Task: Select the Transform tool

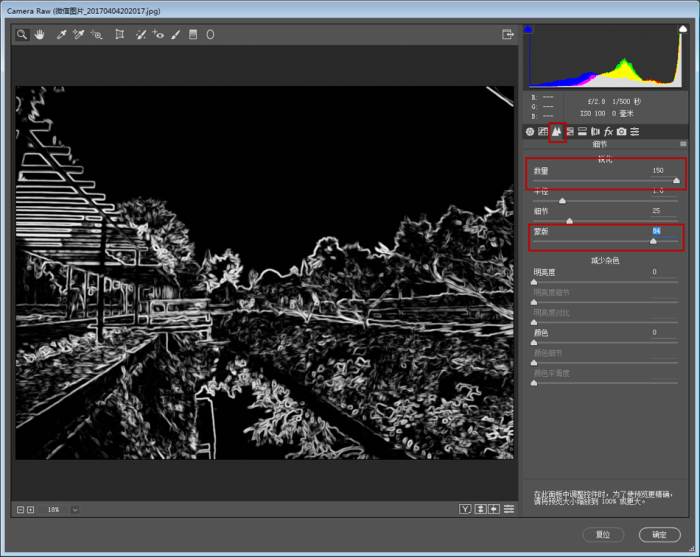Action: 119,34
